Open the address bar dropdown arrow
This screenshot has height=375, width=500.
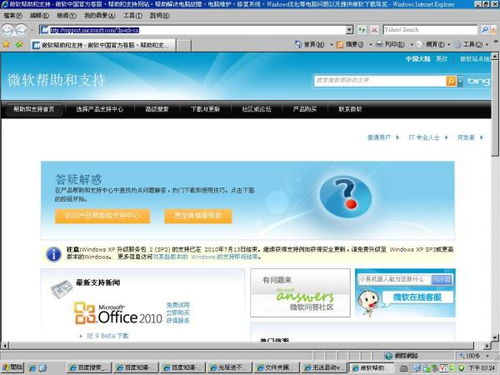(349, 30)
